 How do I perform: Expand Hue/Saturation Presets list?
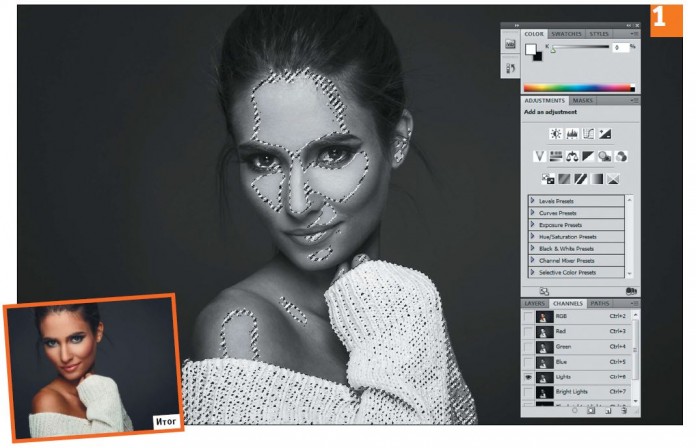coord(533,237)
